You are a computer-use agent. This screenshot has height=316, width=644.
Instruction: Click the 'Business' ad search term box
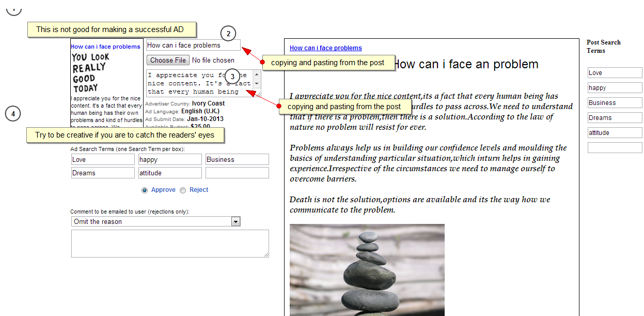tap(237, 159)
